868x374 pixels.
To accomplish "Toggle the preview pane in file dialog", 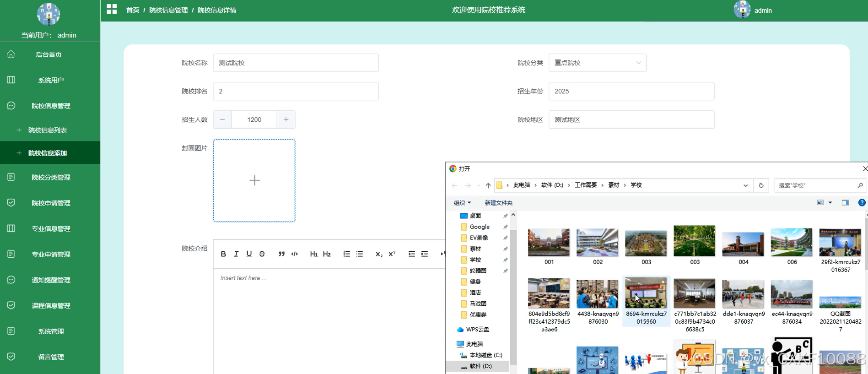I will click(x=846, y=203).
